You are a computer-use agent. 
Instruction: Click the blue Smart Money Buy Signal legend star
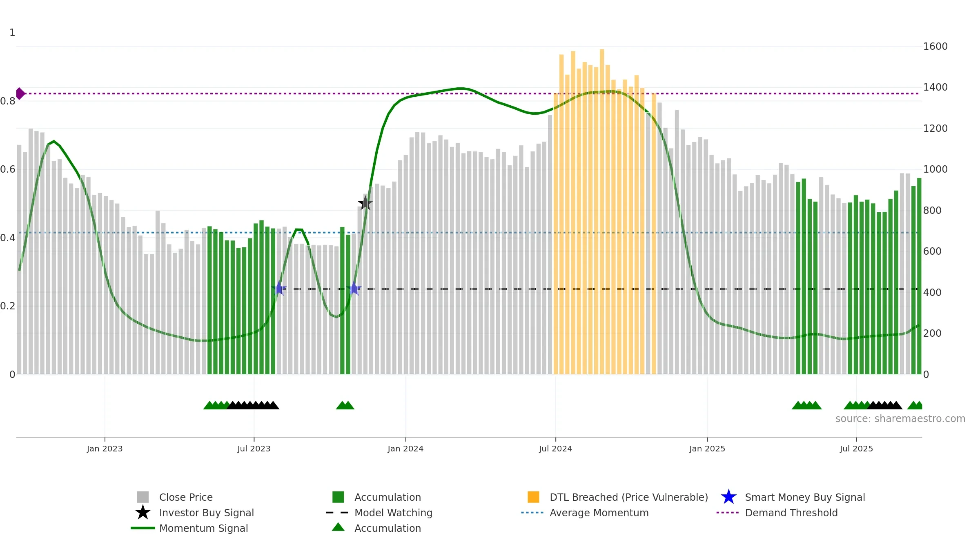click(x=728, y=497)
